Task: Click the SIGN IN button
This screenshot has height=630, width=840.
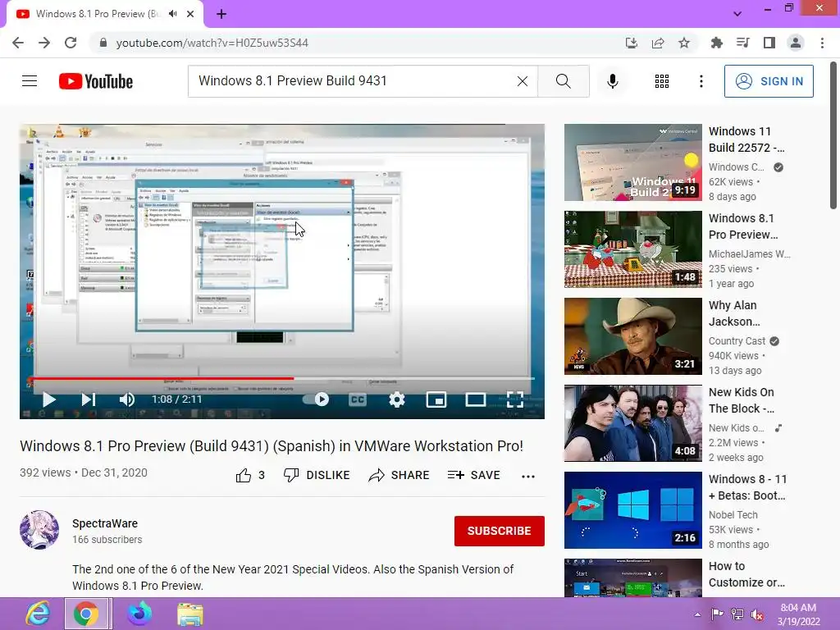Action: coord(769,81)
